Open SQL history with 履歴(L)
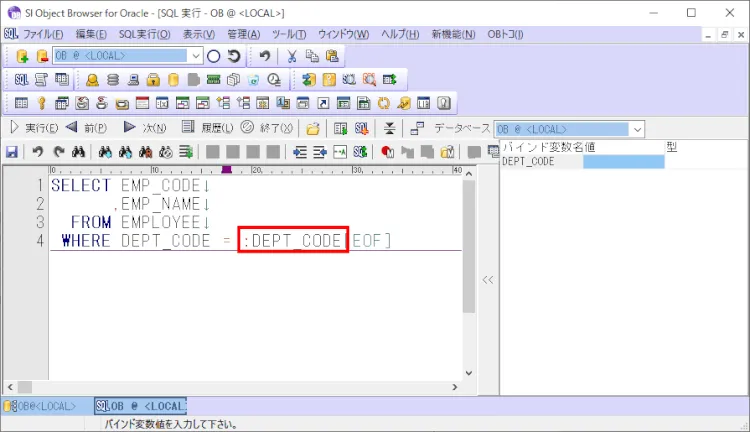The height and width of the screenshot is (432, 750). pos(208,128)
